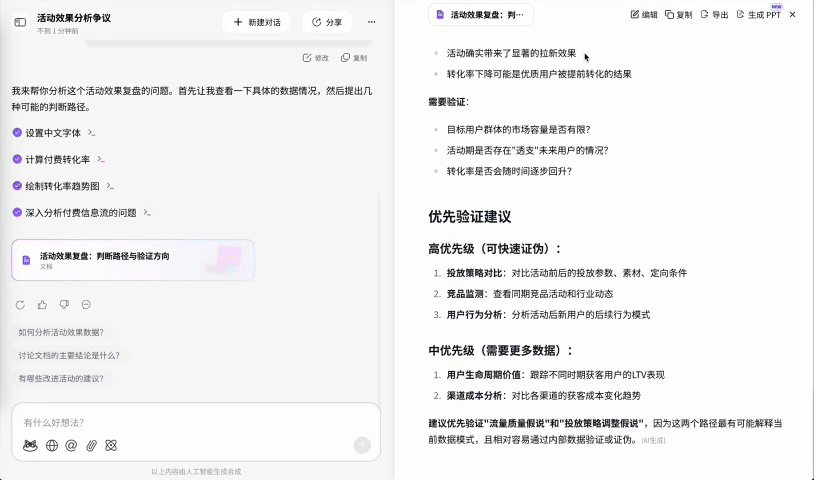Expand the 计算付费转化率 step details

point(101,159)
